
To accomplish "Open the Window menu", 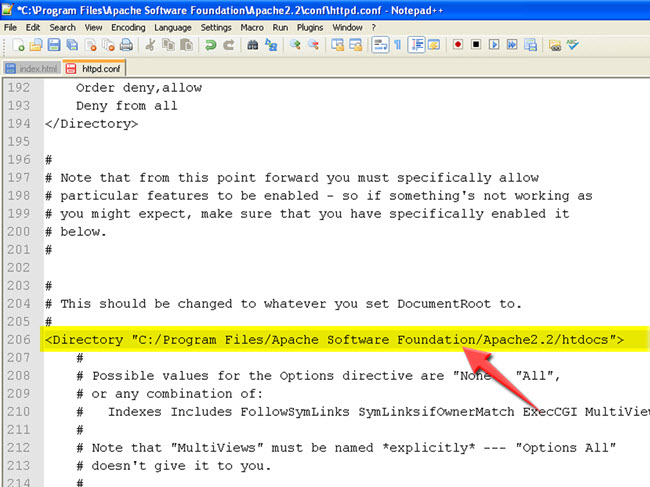I will [x=347, y=27].
